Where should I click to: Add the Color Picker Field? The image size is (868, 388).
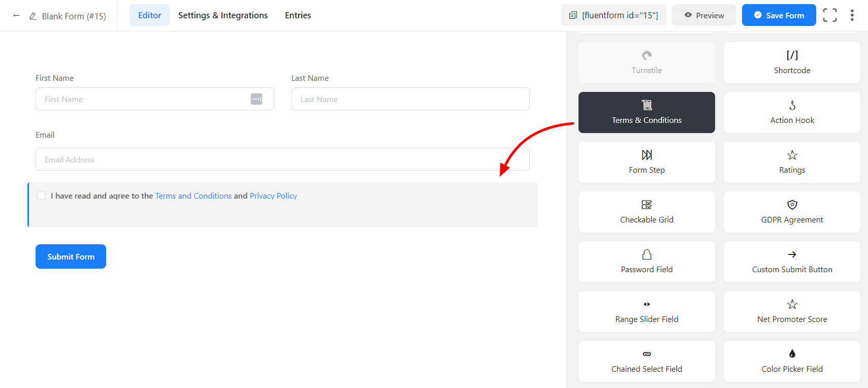pyautogui.click(x=791, y=361)
